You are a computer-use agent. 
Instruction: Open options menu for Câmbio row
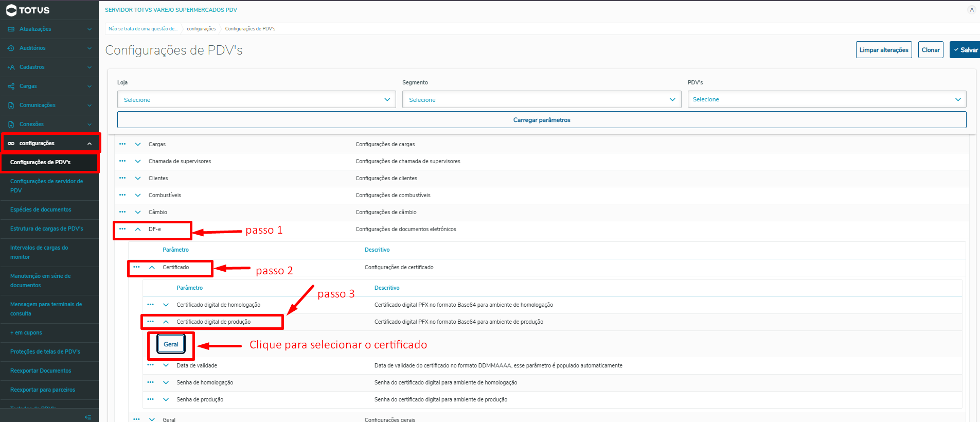coord(122,212)
